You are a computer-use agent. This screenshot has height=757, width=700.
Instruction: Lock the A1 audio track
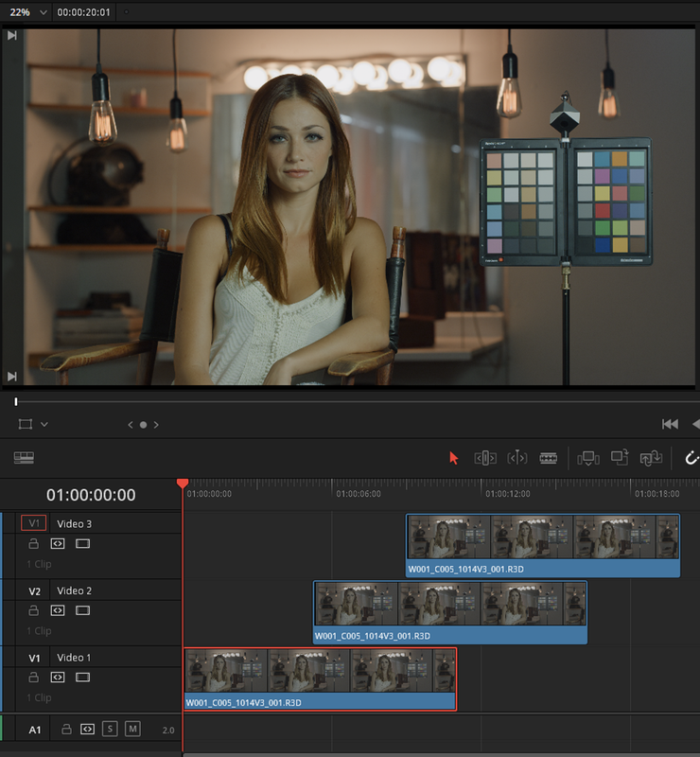[66, 729]
